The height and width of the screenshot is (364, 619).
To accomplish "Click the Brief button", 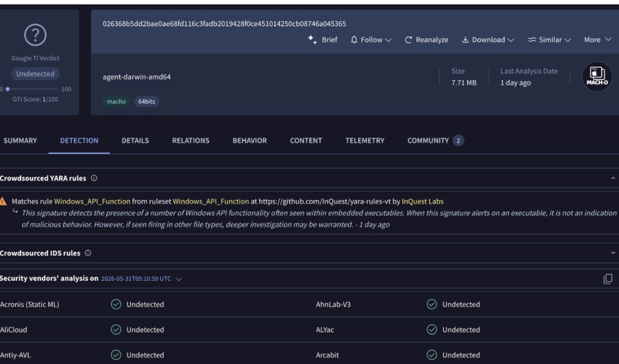I will coord(322,40).
